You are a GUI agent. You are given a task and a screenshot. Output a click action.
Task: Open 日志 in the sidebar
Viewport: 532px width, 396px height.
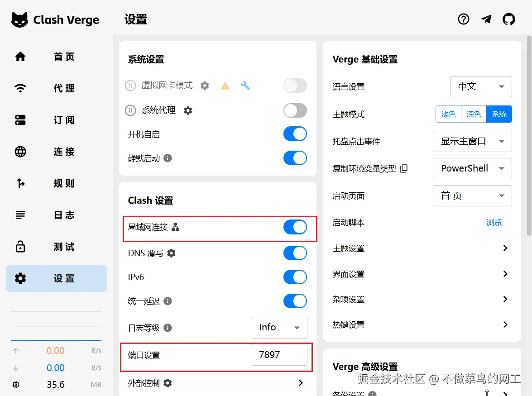[x=57, y=215]
